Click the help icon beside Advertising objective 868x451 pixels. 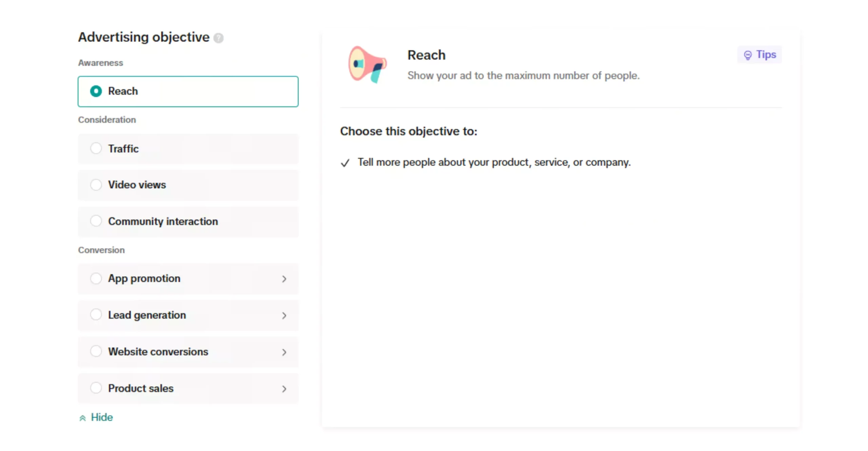218,38
